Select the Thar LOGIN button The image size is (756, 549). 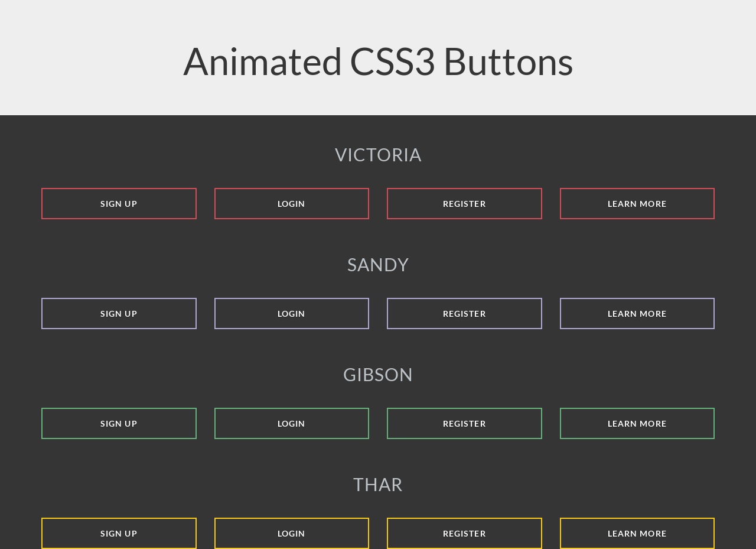(292, 533)
